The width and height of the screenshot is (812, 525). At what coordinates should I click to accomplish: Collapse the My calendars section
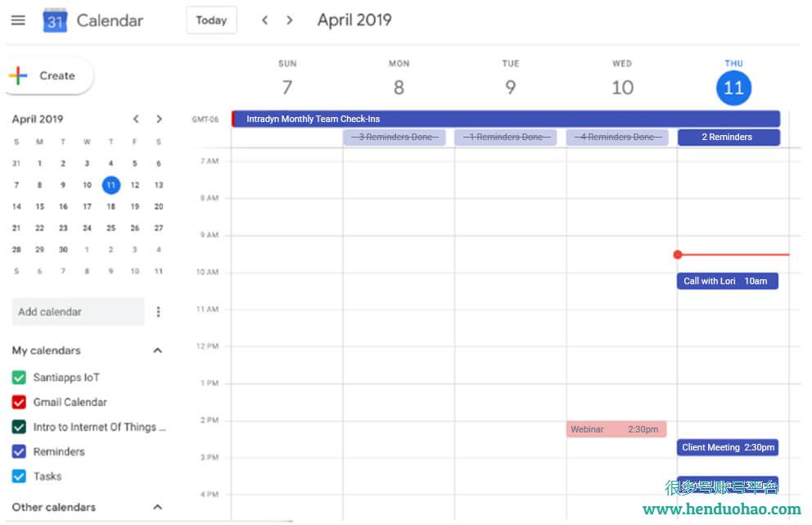pyautogui.click(x=158, y=351)
